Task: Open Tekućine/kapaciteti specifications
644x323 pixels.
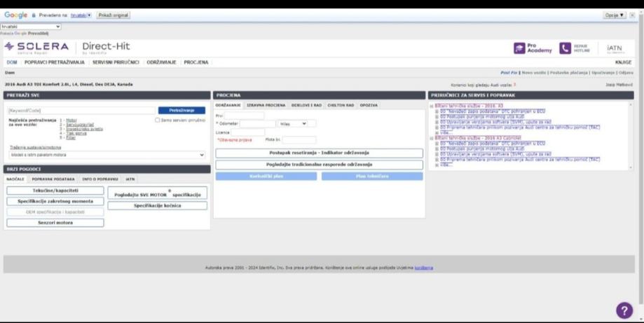Action: 55,191
